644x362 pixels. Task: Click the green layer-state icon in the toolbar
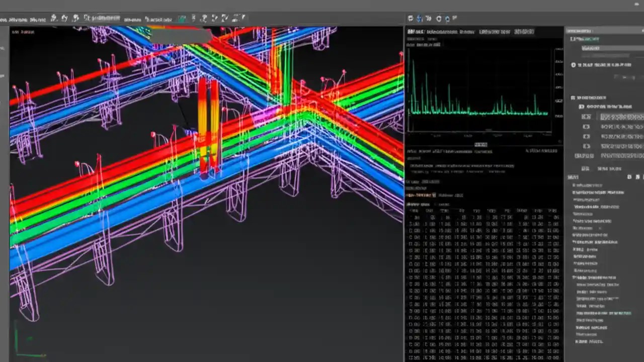(x=182, y=19)
